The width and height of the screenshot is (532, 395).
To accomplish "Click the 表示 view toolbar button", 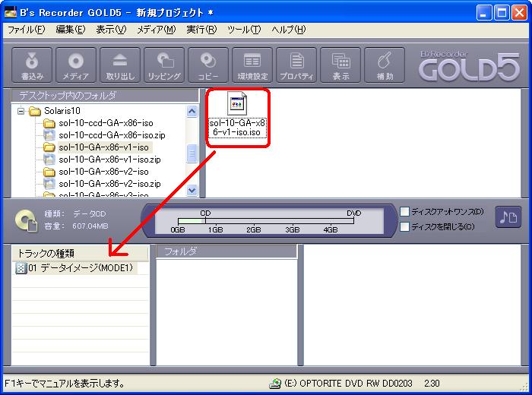I will tap(340, 65).
